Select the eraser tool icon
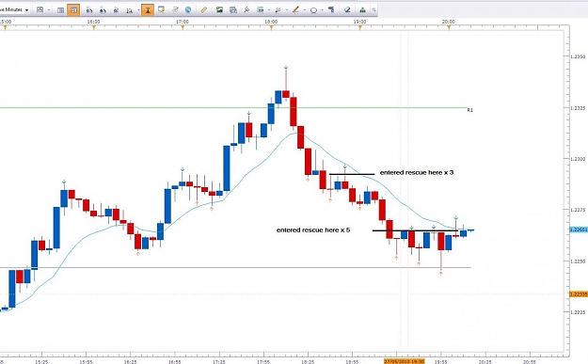This screenshot has width=588, height=364. 347,9
